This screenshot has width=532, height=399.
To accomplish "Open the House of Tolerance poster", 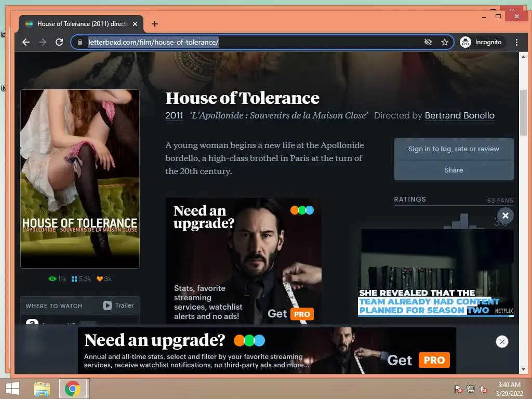I will (x=80, y=179).
